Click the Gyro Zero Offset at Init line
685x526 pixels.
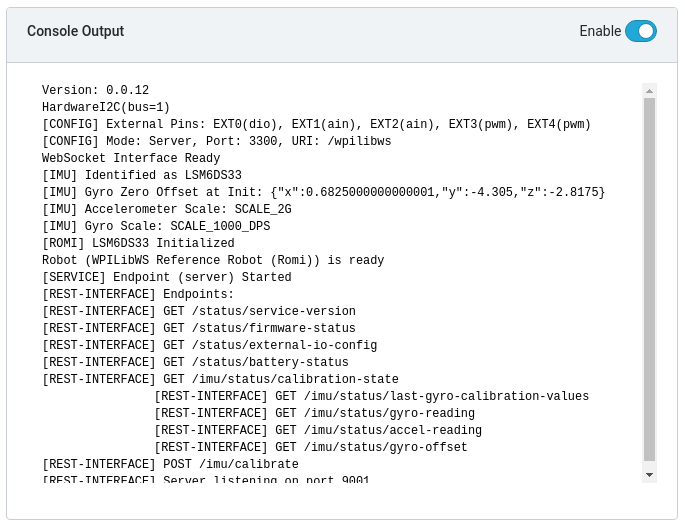click(323, 192)
